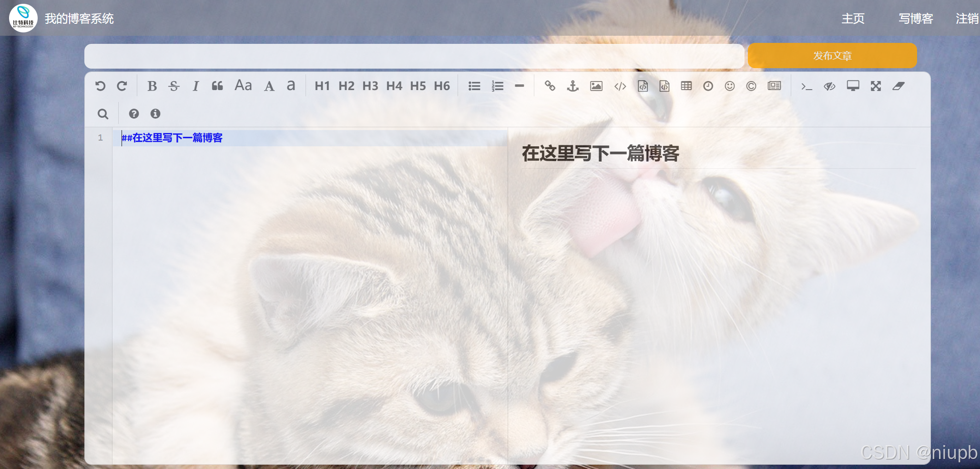This screenshot has width=980, height=469.
Task: Insert an unordered bullet list
Action: [x=474, y=86]
